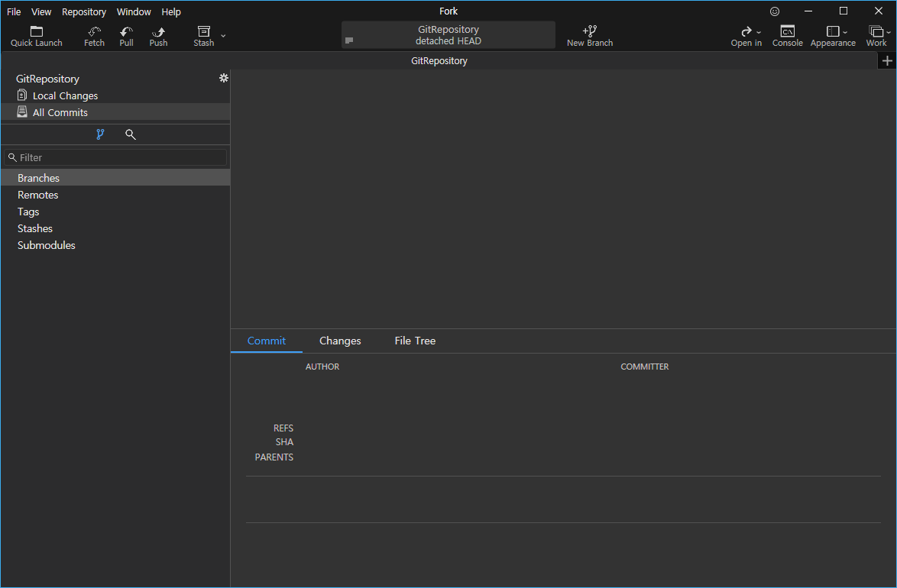Add a new repository tab
The width and height of the screenshot is (897, 588).
887,60
